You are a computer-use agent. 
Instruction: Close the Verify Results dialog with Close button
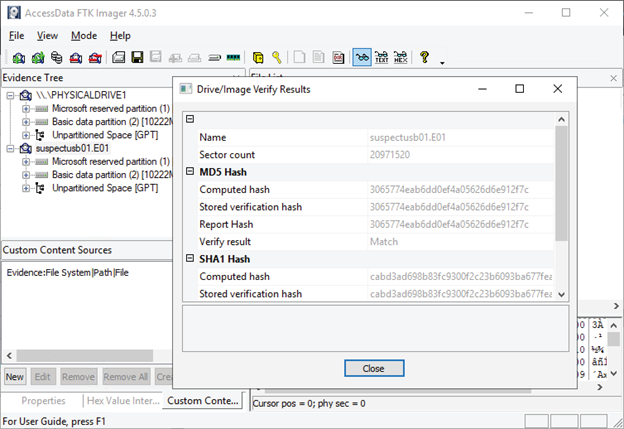tap(374, 368)
